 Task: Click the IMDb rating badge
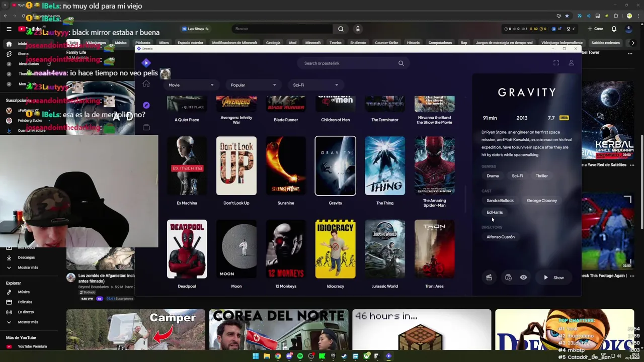564,118
